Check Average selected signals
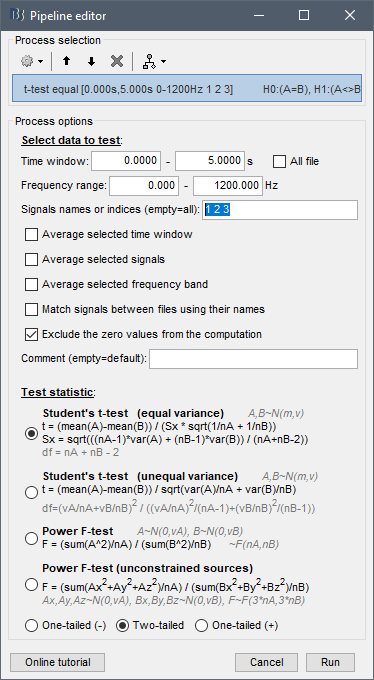 [31, 260]
